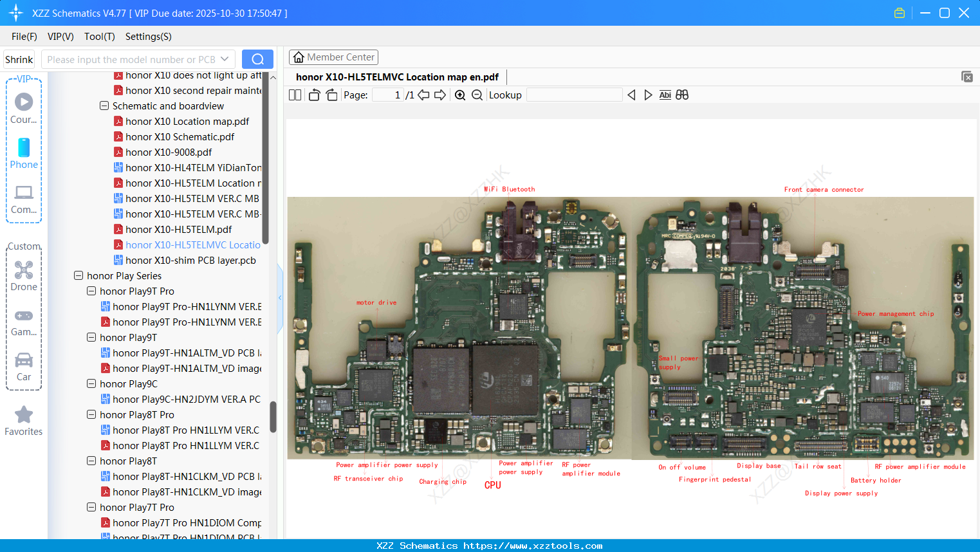Click Power management chip label on board
The image size is (980, 552).
896,314
